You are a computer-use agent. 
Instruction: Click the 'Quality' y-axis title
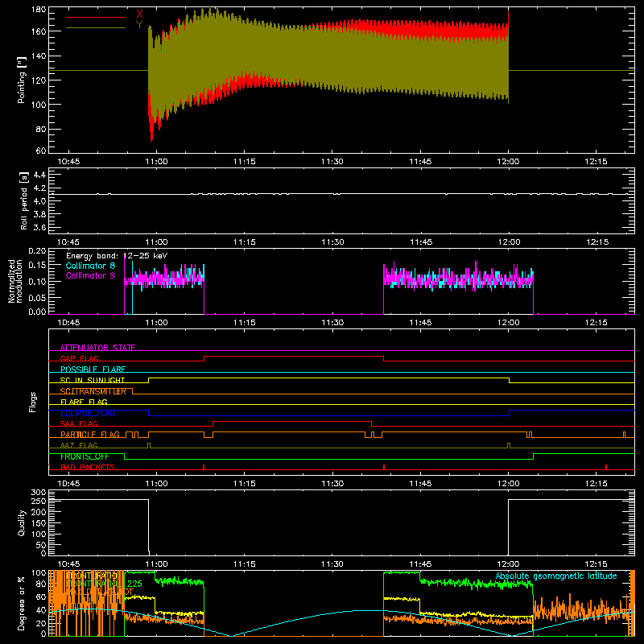click(22, 522)
